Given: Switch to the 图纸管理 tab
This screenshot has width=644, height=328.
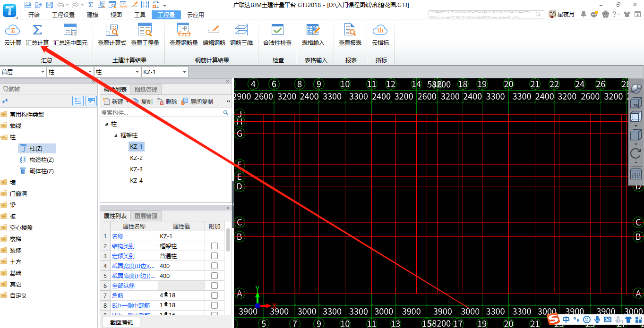Looking at the screenshot, I should point(146,89).
